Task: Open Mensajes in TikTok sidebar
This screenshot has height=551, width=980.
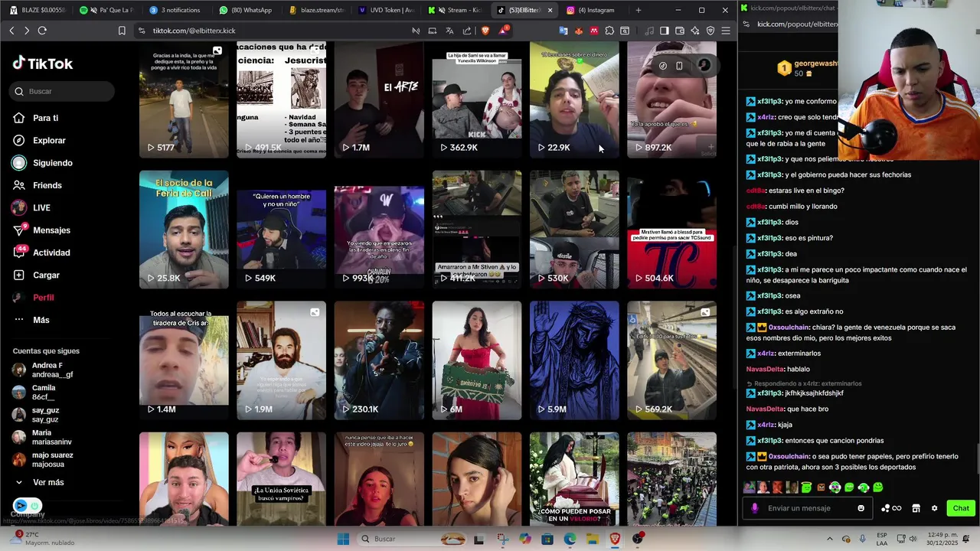Action: [42, 230]
